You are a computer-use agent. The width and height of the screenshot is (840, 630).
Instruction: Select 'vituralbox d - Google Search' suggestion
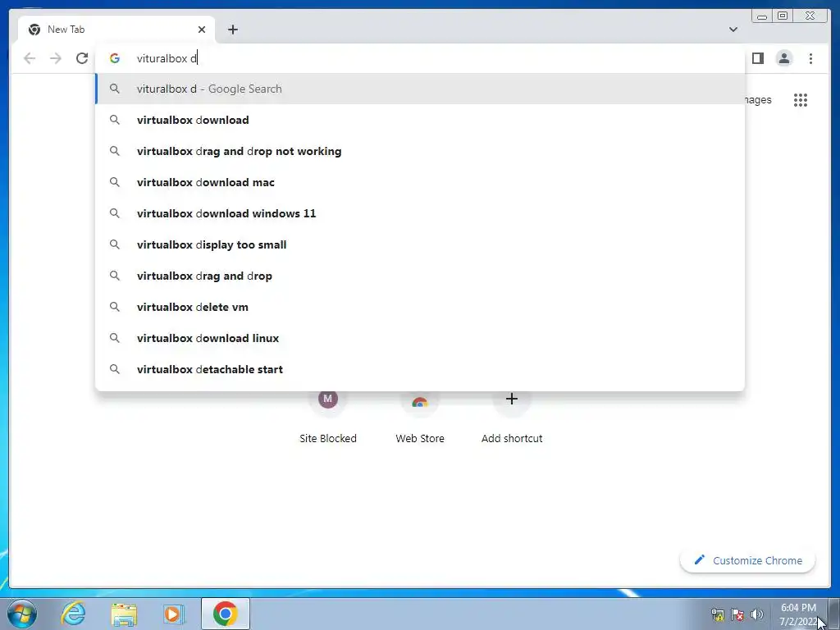[x=420, y=89]
